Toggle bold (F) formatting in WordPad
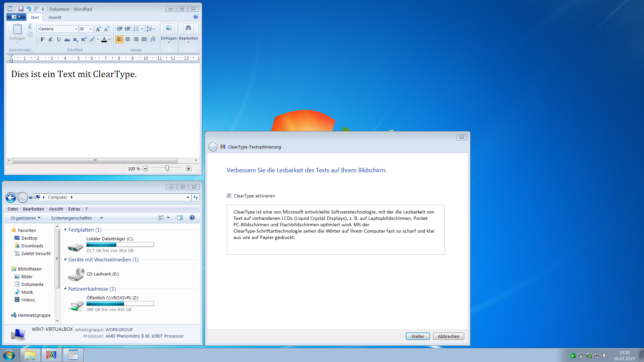This screenshot has height=362, width=644. [42, 40]
